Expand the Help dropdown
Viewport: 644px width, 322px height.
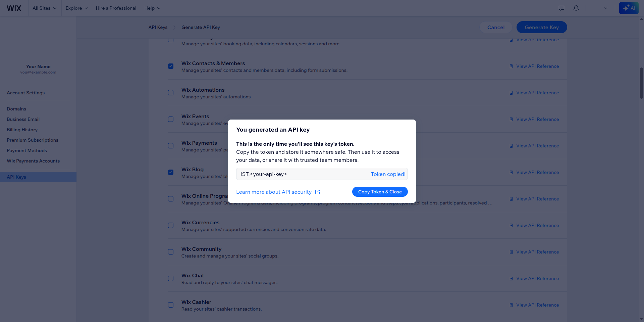(x=152, y=8)
